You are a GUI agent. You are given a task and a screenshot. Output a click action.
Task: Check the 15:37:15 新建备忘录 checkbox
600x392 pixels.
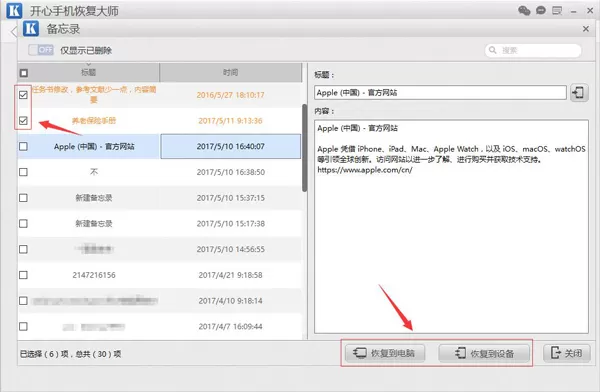pos(23,198)
